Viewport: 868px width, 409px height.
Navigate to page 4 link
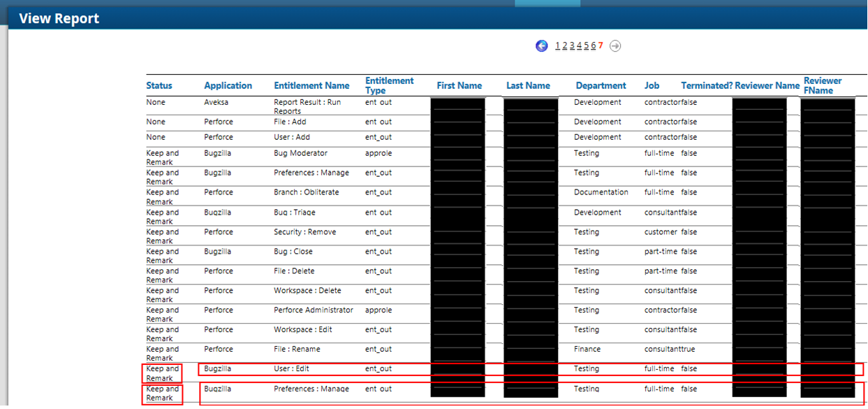[x=579, y=46]
